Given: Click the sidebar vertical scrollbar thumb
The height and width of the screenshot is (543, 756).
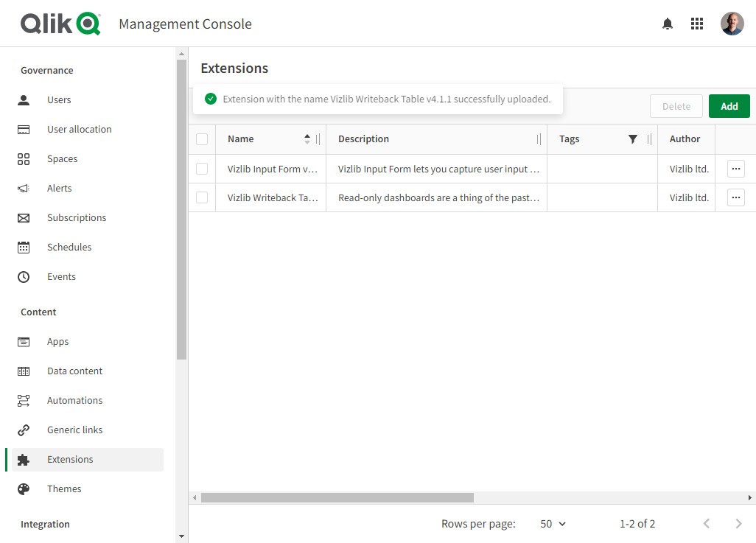Looking at the screenshot, I should coord(182,209).
